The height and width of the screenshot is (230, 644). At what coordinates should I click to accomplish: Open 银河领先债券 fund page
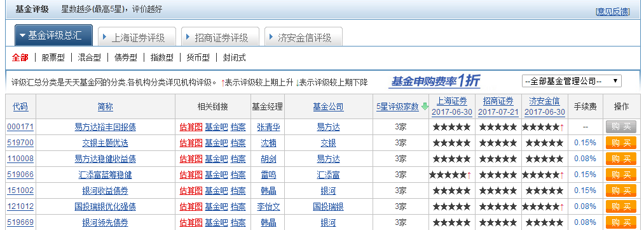click(105, 222)
